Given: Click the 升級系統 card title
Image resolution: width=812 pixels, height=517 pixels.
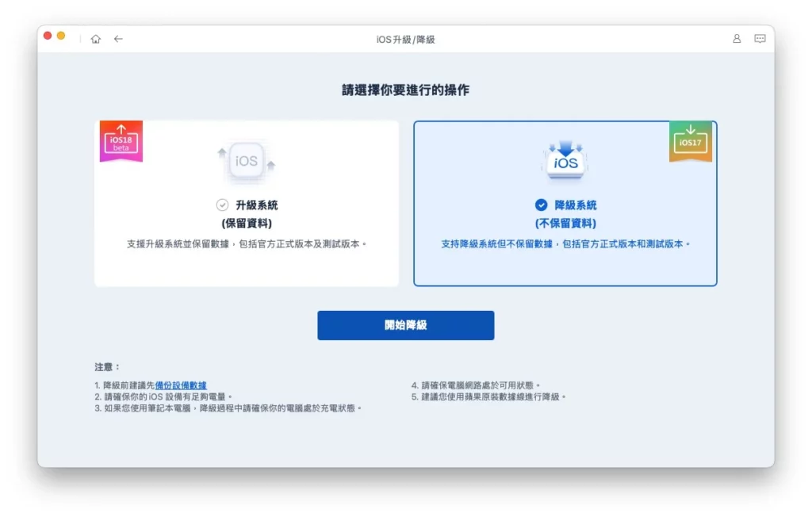Looking at the screenshot, I should click(256, 205).
